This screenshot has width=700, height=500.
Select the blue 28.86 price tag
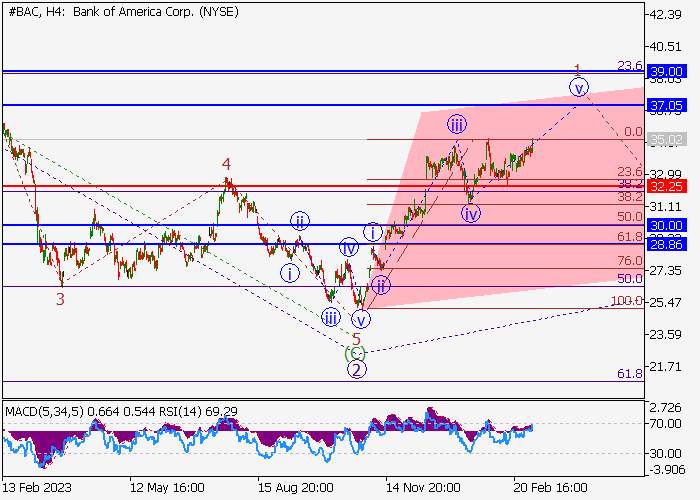coord(666,244)
